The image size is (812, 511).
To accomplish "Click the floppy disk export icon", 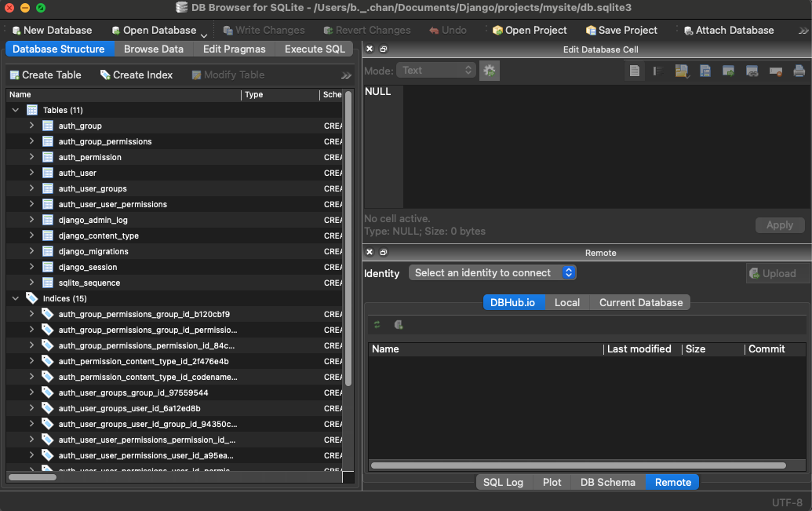I will point(705,71).
